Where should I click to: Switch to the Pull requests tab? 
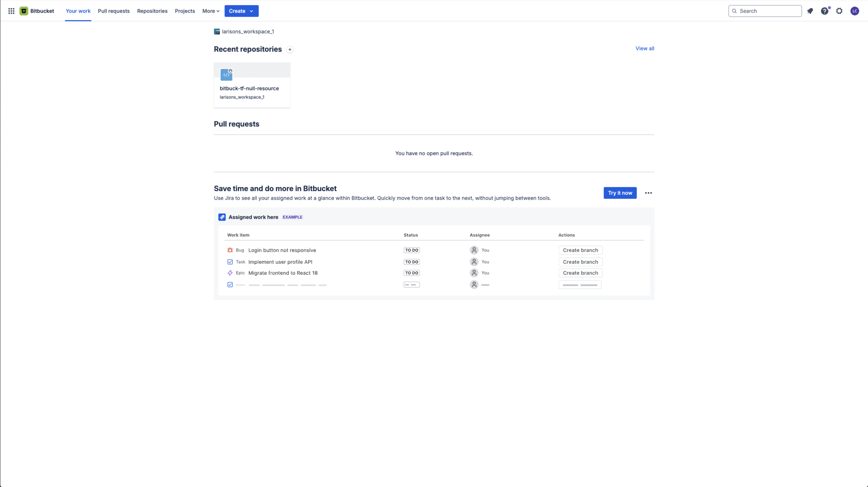pos(113,11)
